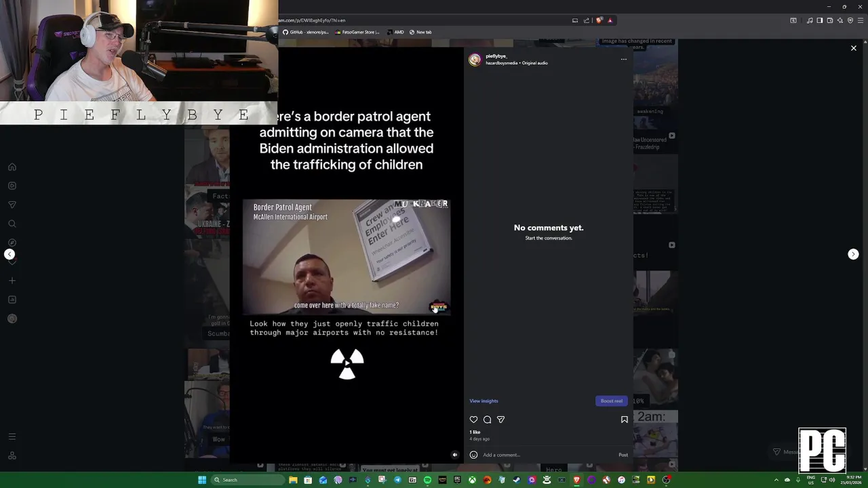Create new post with plus icon
868x488 pixels.
[x=12, y=281]
